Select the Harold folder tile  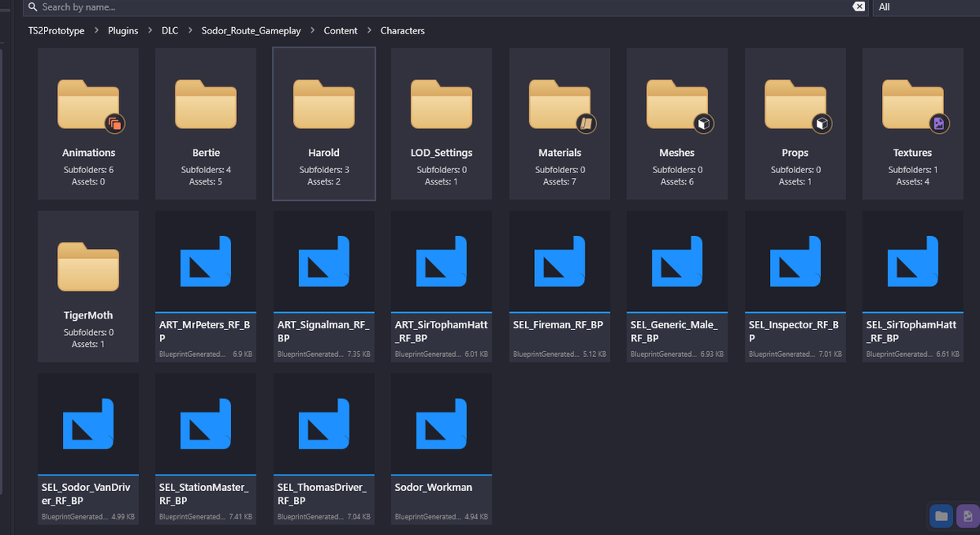[x=323, y=123]
